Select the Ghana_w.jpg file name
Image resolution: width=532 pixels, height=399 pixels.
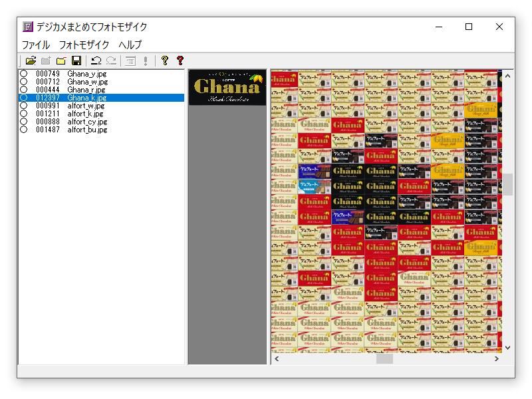[88, 82]
